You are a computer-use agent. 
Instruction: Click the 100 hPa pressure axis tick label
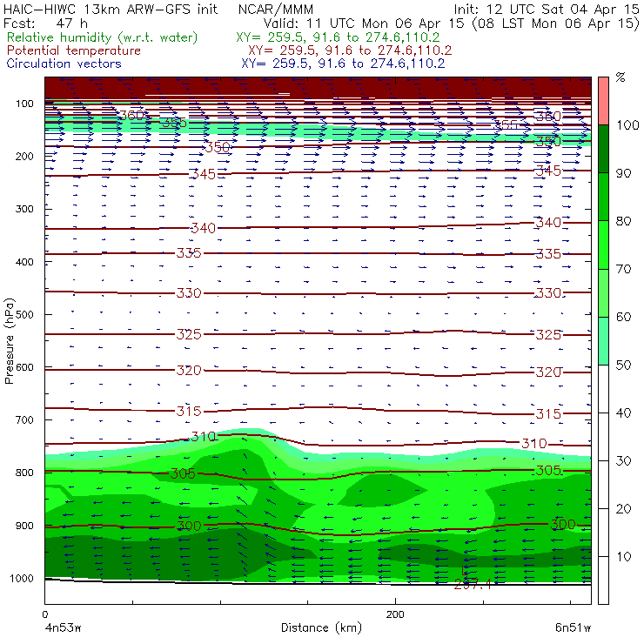tap(24, 104)
